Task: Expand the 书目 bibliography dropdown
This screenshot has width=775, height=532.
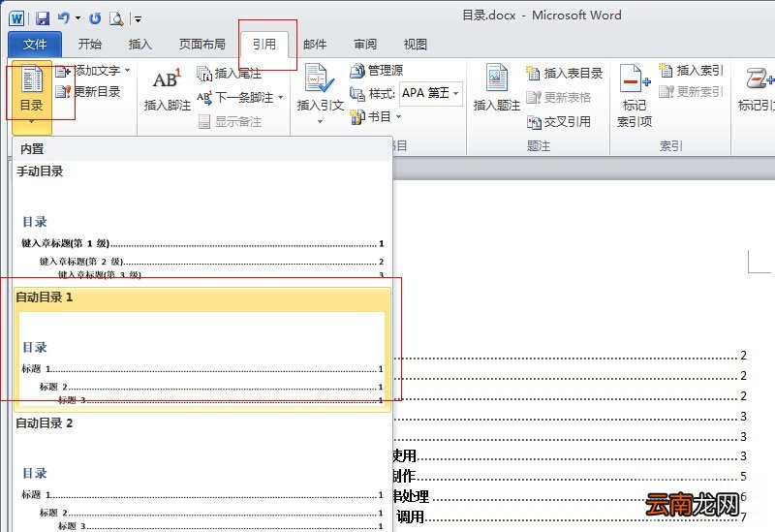Action: point(398,116)
